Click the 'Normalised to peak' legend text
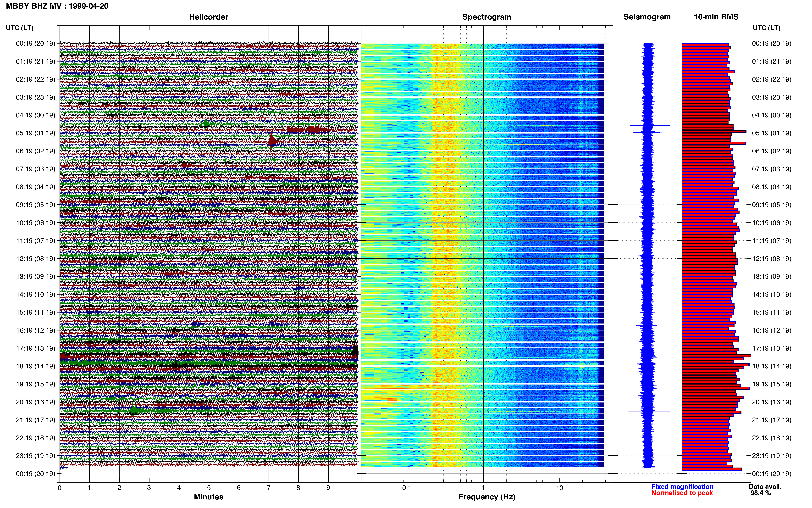 [x=682, y=493]
